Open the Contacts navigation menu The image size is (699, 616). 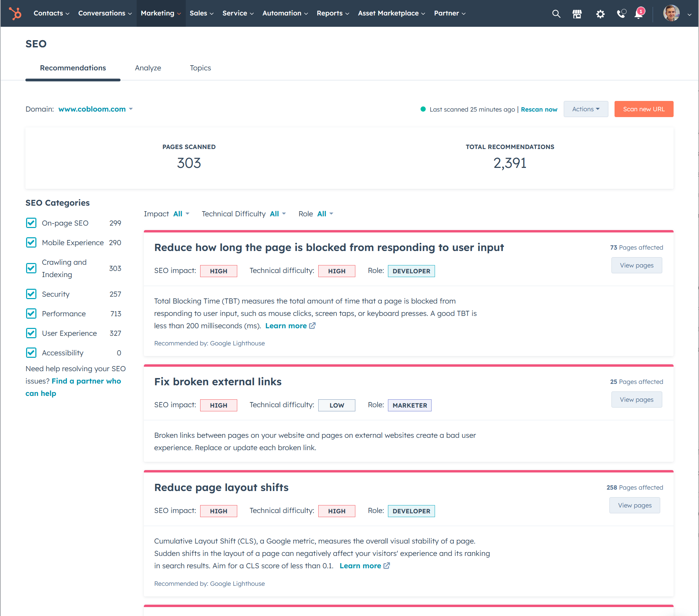(51, 13)
